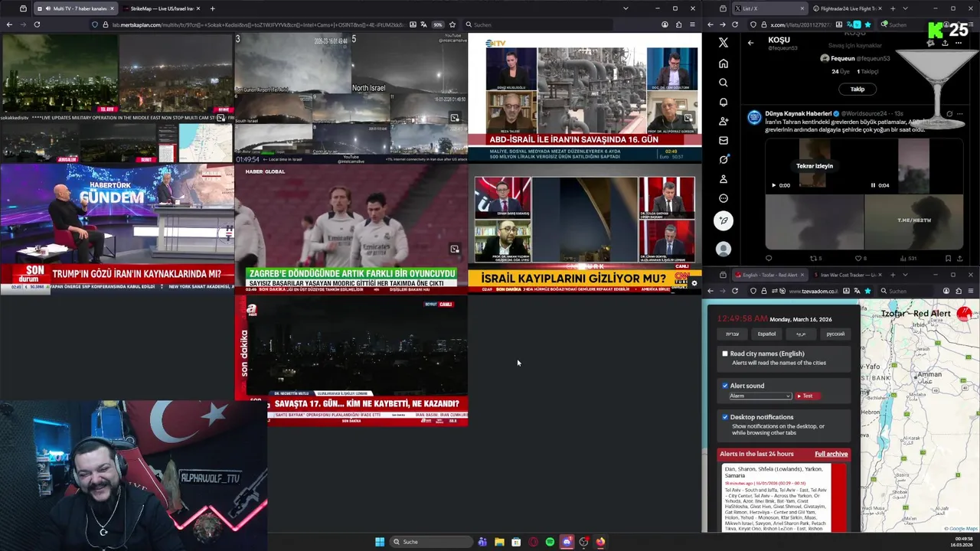This screenshot has width=980, height=551.
Task: Bookmark star in Multi TV window
Action: pos(452,24)
